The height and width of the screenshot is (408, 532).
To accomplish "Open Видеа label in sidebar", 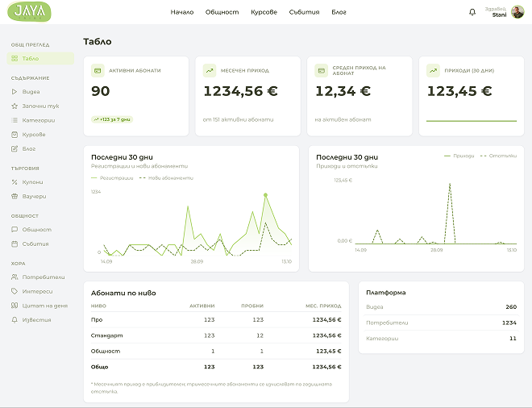I will 31,92.
